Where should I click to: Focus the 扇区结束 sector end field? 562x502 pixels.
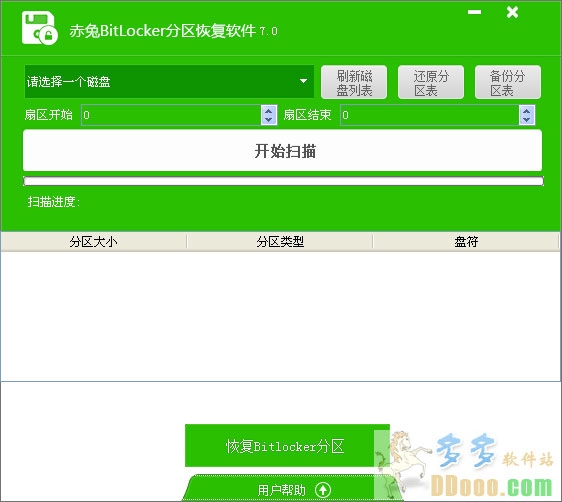(430, 115)
